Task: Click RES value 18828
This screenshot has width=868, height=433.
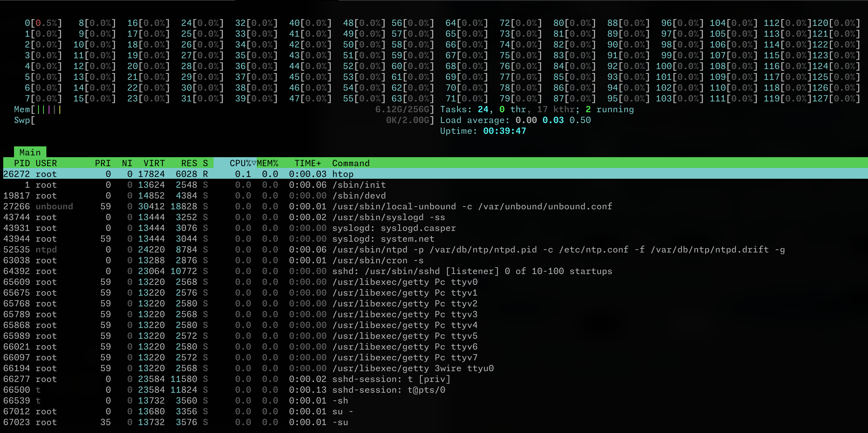Action: pos(184,206)
